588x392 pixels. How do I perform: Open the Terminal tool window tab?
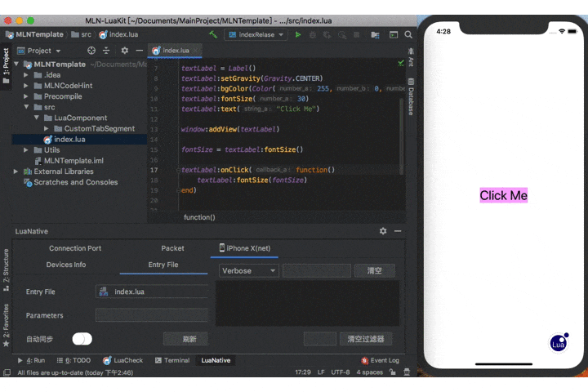tap(172, 360)
